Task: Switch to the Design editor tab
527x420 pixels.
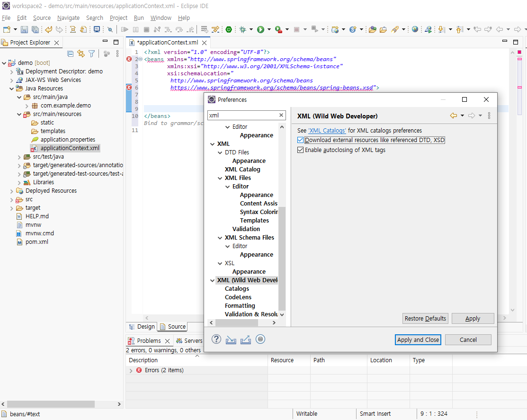Action: coord(142,327)
